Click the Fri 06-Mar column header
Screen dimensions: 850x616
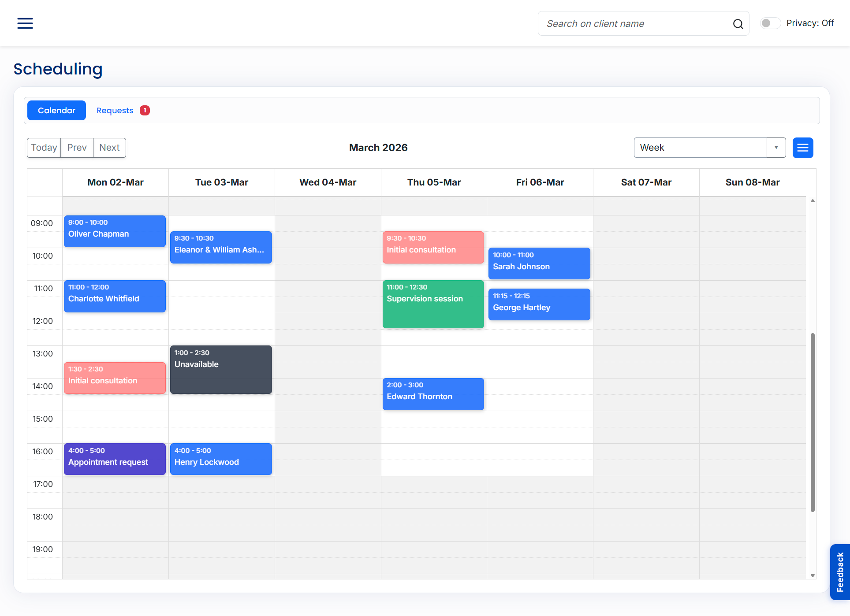(x=540, y=182)
